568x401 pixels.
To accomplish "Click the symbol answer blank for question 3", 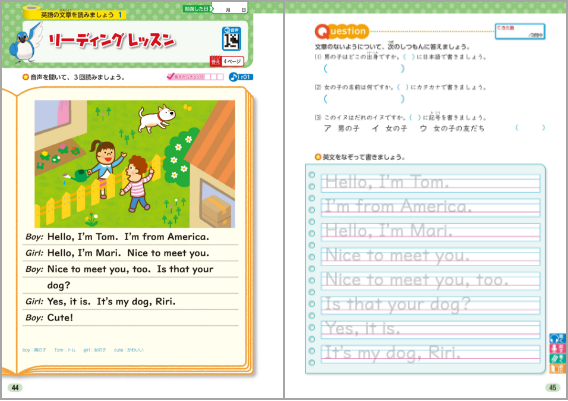I will pyautogui.click(x=530, y=128).
